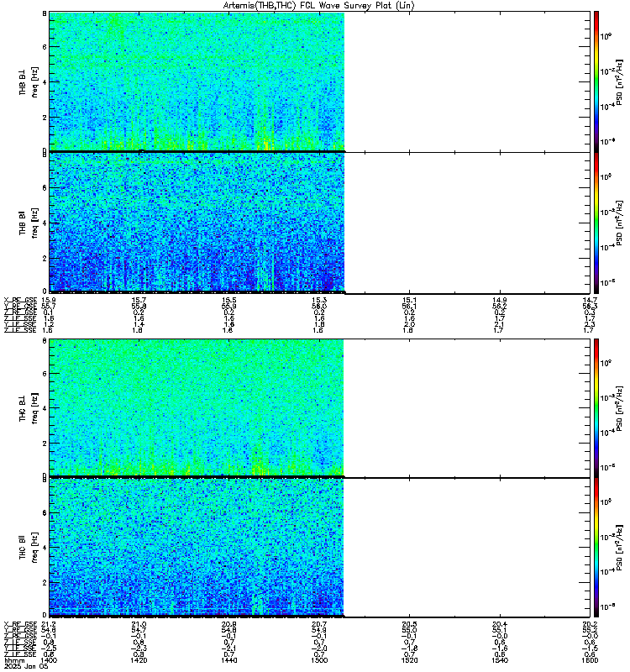Screen dimensions: 630x672
Task: Click the 'hhmm' time axis label
Action: click(x=14, y=660)
